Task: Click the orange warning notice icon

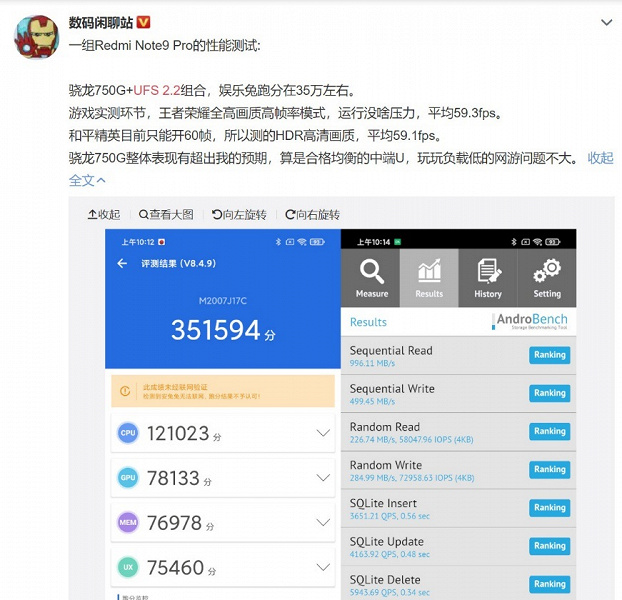Action: (x=125, y=391)
